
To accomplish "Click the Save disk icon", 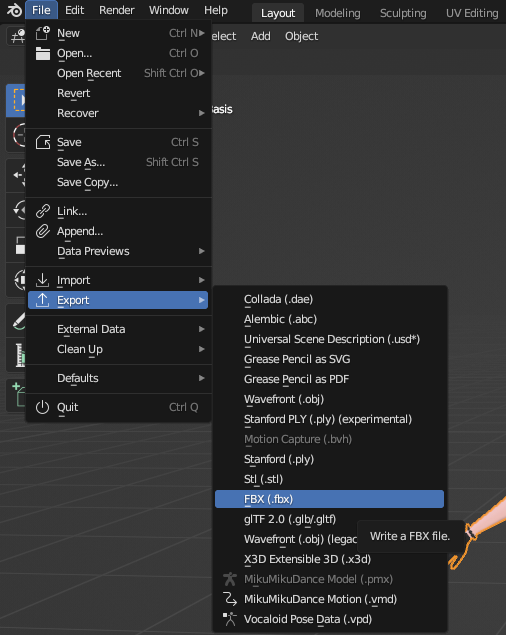I will tap(43, 142).
